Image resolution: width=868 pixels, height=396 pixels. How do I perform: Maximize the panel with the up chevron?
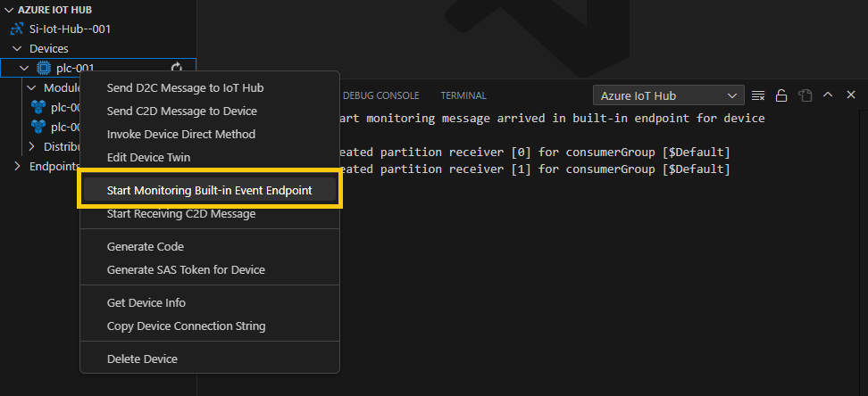point(828,95)
